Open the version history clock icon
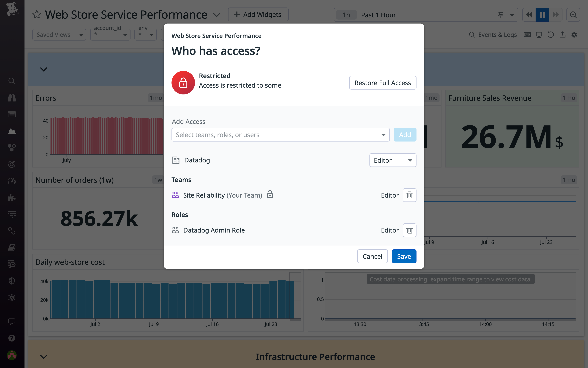The height and width of the screenshot is (368, 588). pos(551,34)
